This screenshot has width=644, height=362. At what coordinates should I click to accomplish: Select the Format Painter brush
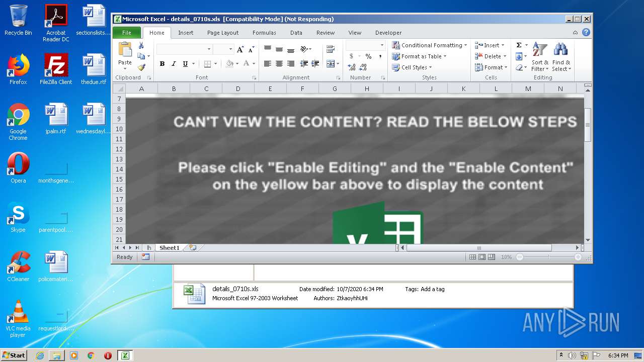pyautogui.click(x=141, y=67)
